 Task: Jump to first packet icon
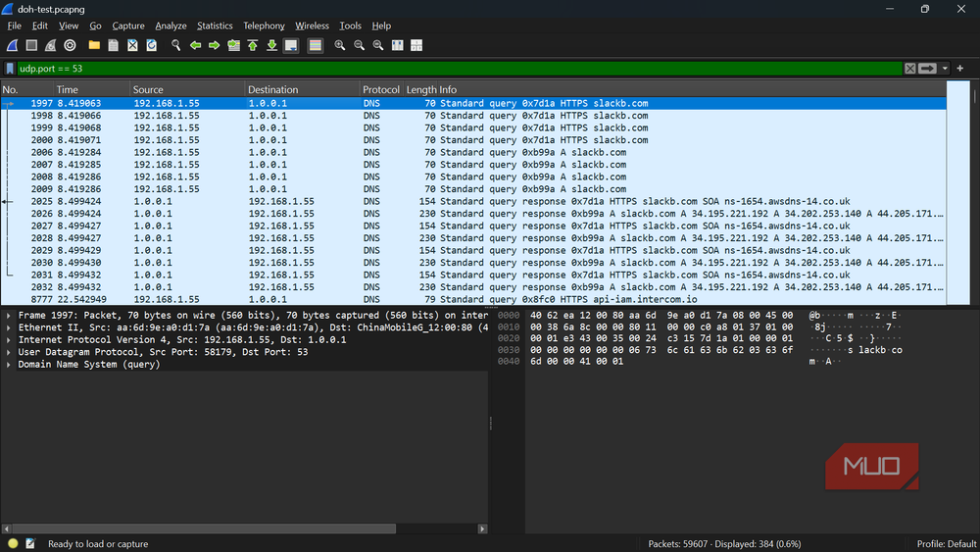coord(253,45)
